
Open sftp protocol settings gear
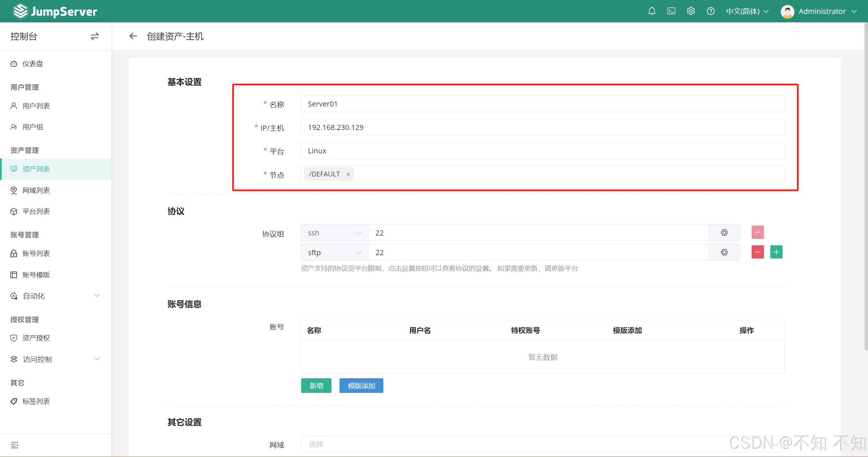(724, 252)
